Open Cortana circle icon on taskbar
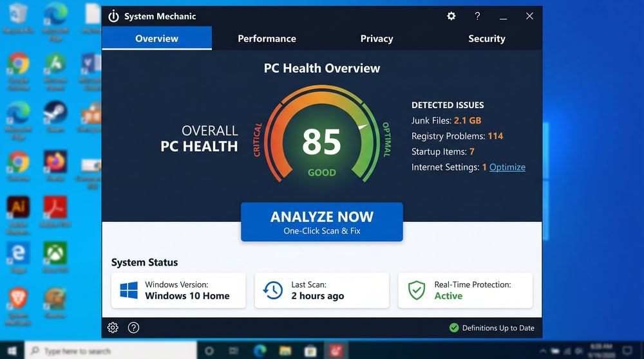Image resolution: width=644 pixels, height=359 pixels. [x=209, y=351]
